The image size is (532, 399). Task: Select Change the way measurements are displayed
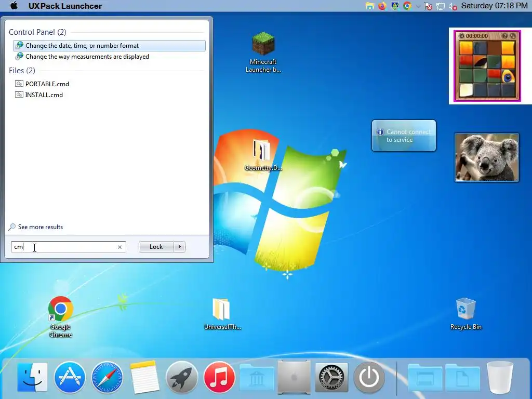coord(109,56)
